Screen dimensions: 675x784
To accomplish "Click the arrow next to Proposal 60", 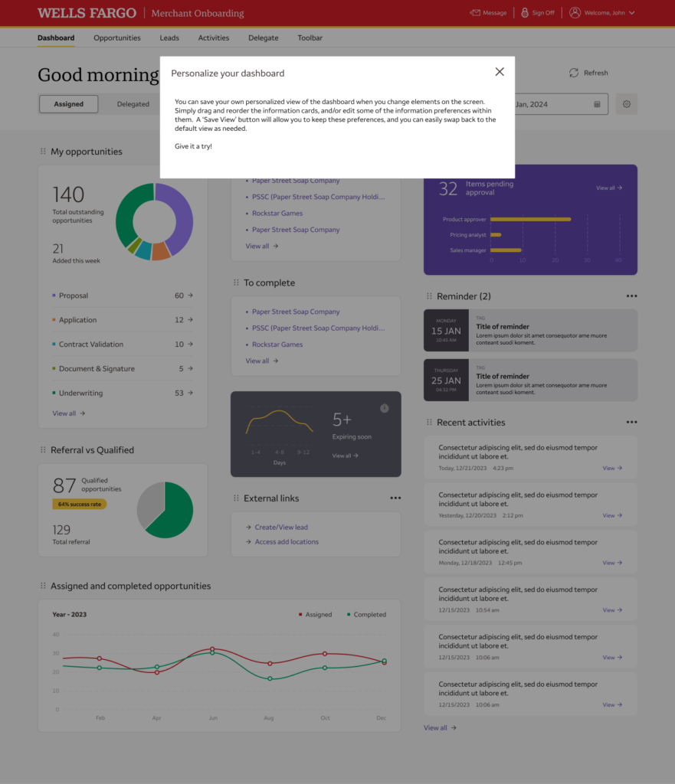I will pyautogui.click(x=190, y=296).
